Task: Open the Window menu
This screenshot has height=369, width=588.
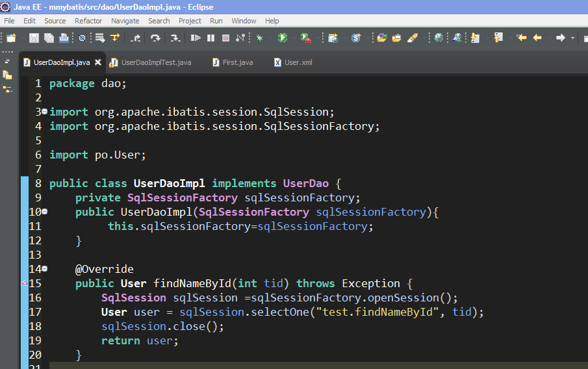Action: (x=244, y=21)
